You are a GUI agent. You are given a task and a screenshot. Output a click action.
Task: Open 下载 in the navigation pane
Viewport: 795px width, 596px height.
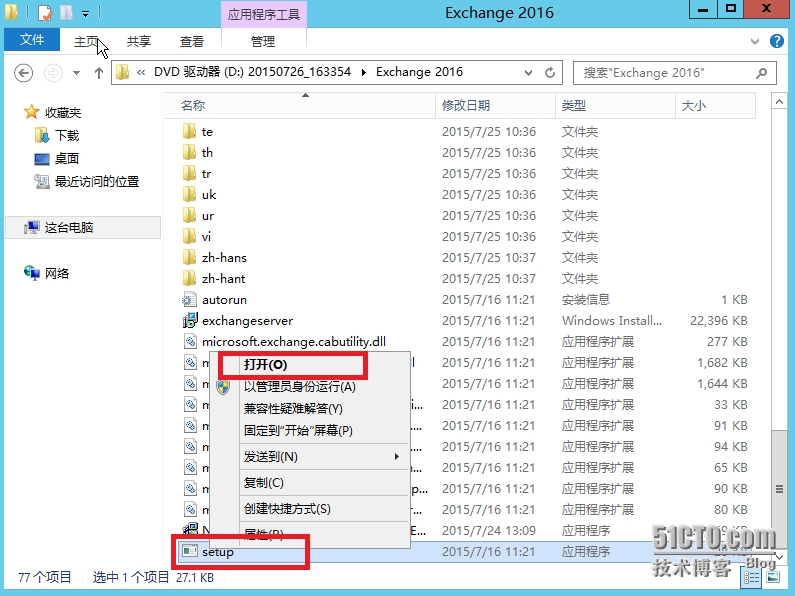pyautogui.click(x=67, y=135)
